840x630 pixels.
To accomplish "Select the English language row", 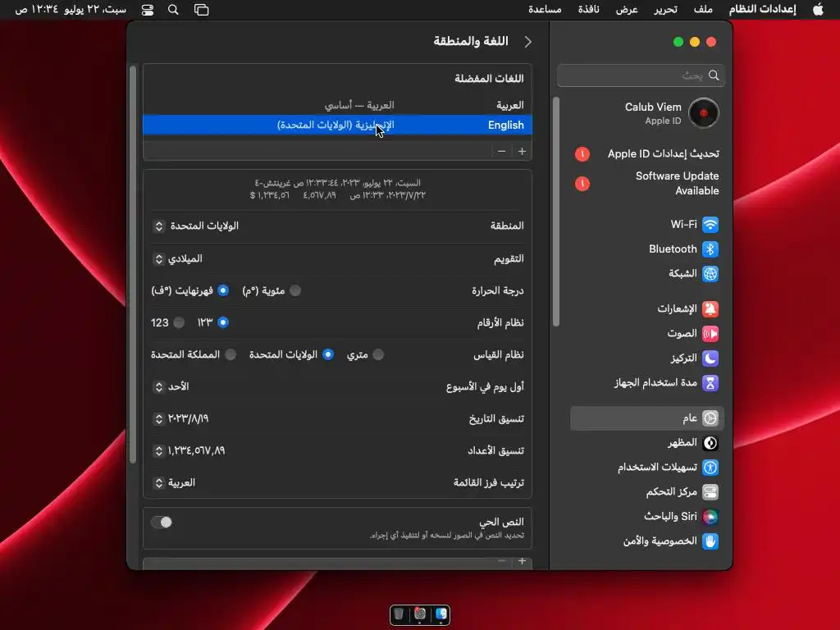I will pyautogui.click(x=337, y=125).
